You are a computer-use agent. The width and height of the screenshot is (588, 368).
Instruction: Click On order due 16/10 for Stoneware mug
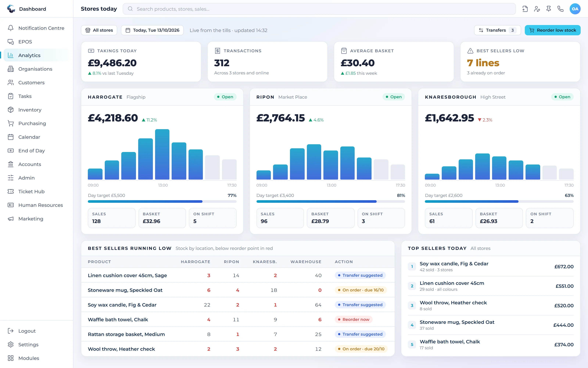tap(361, 290)
